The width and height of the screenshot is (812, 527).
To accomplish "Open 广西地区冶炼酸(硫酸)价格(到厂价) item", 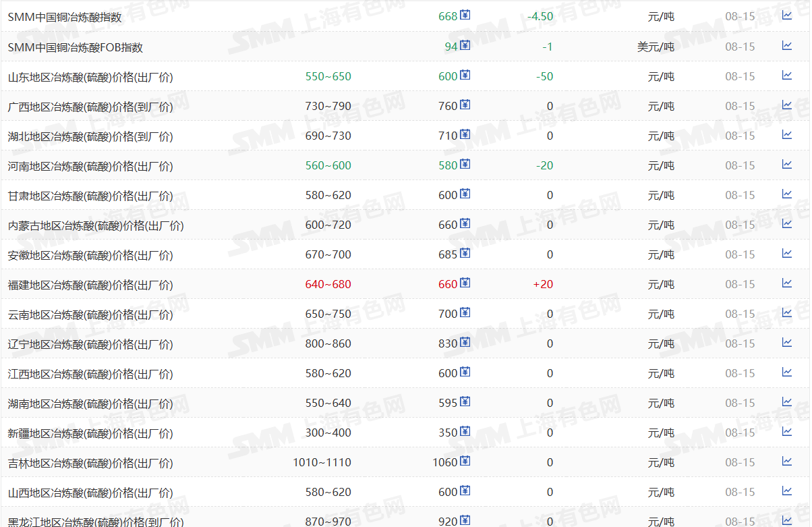I will pyautogui.click(x=90, y=107).
